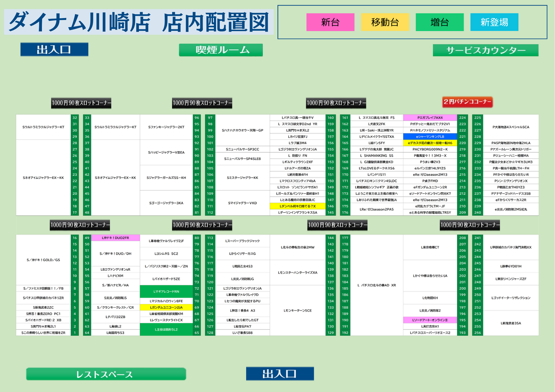Click the green 増台 legend swatch

click(x=440, y=22)
